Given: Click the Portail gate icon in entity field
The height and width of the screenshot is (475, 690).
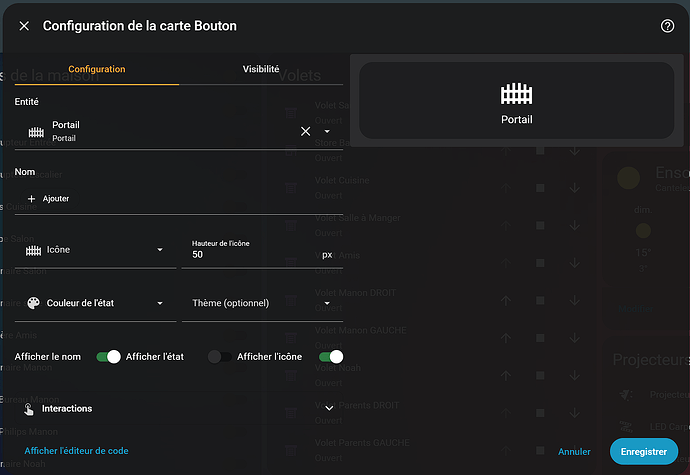Looking at the screenshot, I should click(x=36, y=131).
